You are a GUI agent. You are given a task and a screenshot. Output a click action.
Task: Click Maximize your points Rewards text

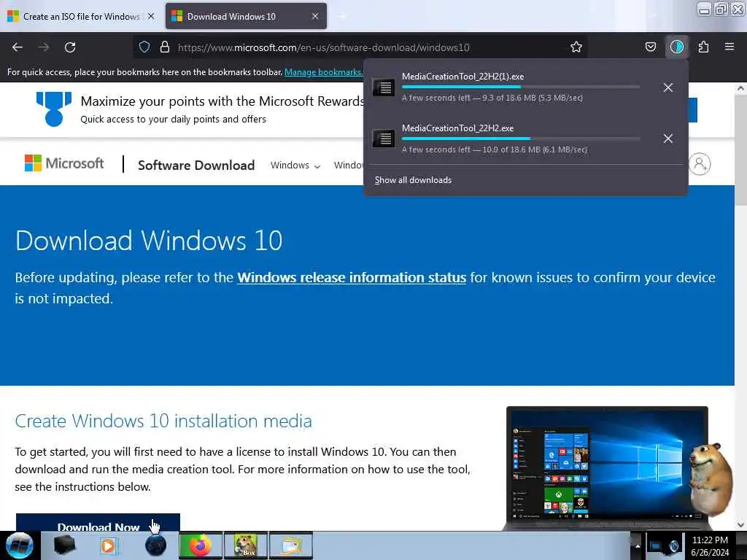[223, 101]
